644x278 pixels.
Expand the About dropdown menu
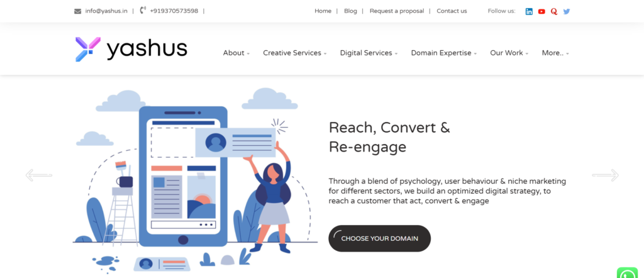[236, 53]
